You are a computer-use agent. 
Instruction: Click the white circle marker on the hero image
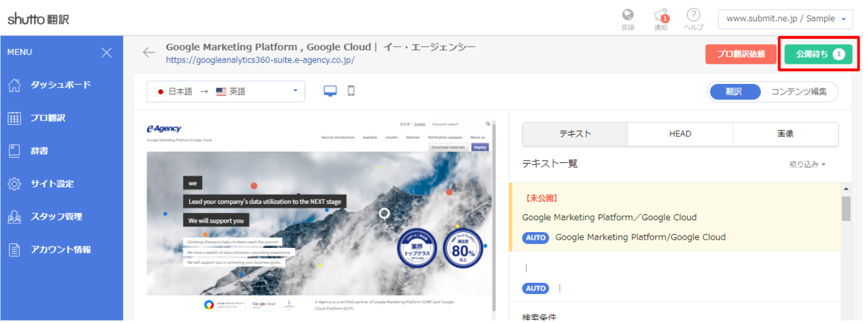tap(384, 213)
